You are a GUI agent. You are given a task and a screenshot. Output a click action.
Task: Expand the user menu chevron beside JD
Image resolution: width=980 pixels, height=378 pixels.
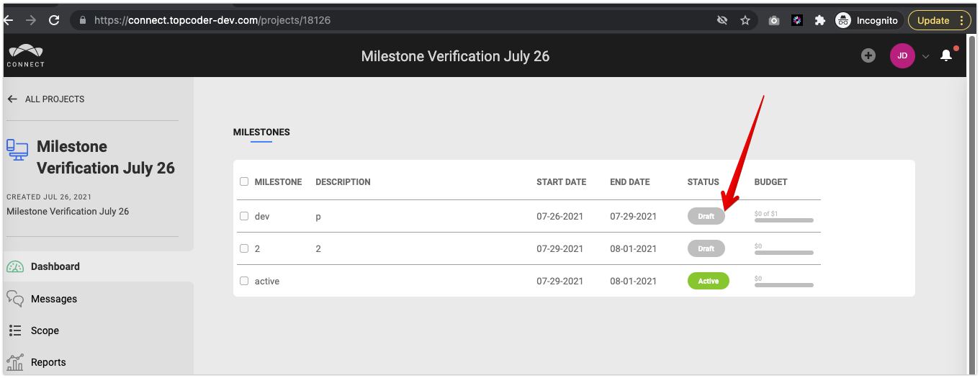click(x=926, y=56)
